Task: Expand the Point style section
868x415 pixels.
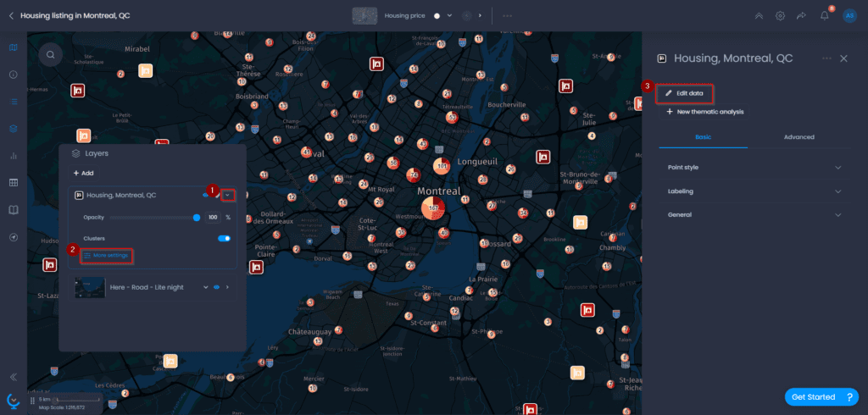Action: click(x=754, y=167)
